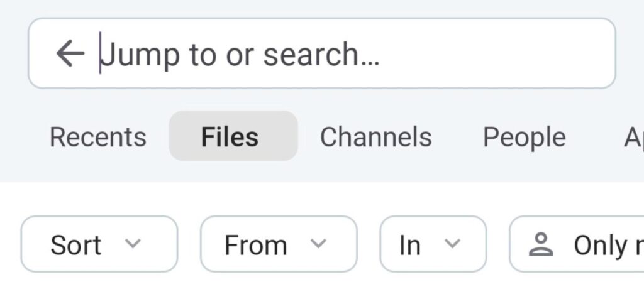The width and height of the screenshot is (644, 299).
Task: Open the partially visible Apps tab
Action: tap(633, 137)
